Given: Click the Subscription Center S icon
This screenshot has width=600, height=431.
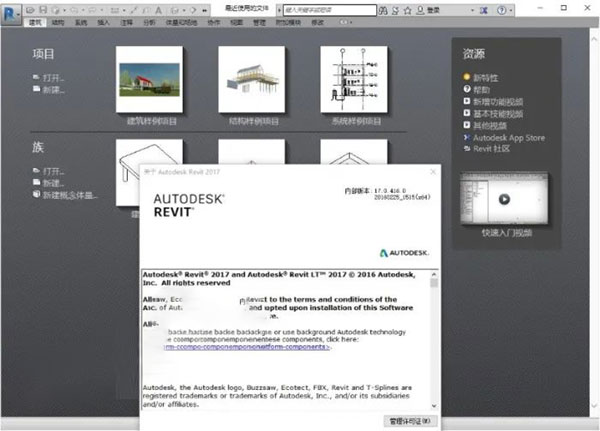Looking at the screenshot, I should 396,10.
